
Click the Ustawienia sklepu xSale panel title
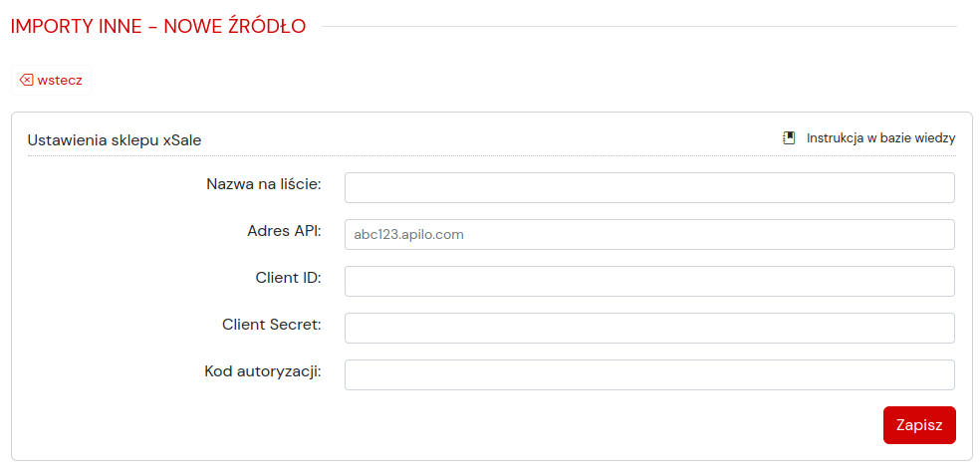click(115, 140)
